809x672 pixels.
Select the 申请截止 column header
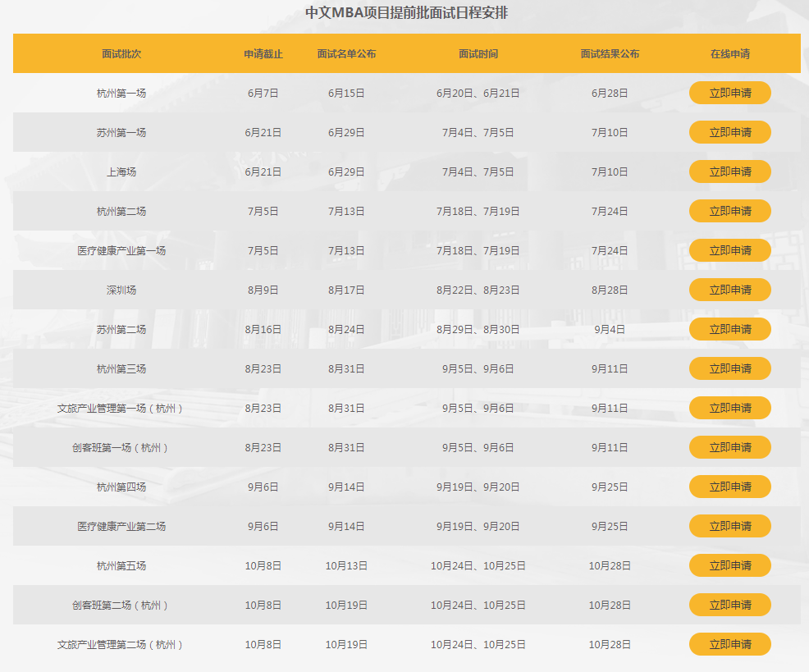point(263,53)
